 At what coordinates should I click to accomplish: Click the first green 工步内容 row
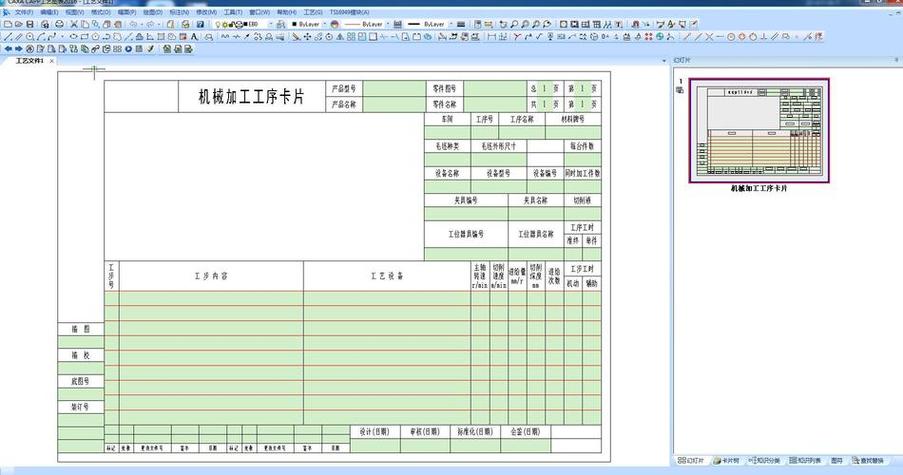click(x=211, y=298)
